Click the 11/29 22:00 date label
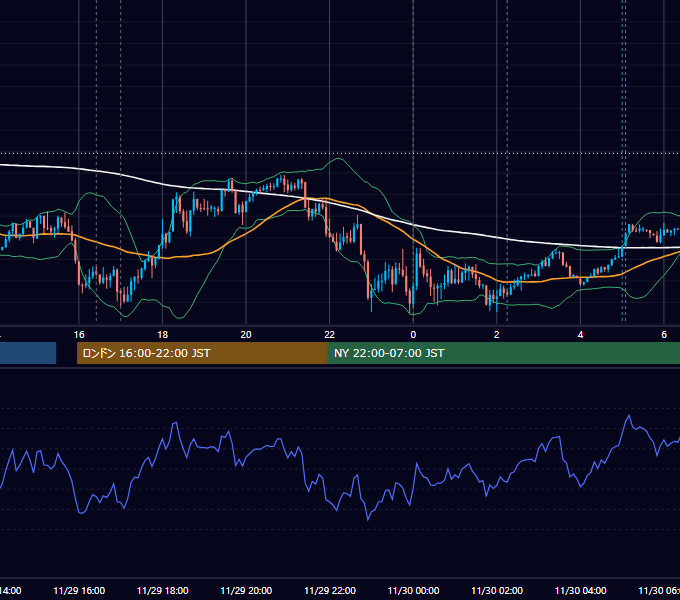This screenshot has height=600, width=680. [x=330, y=590]
